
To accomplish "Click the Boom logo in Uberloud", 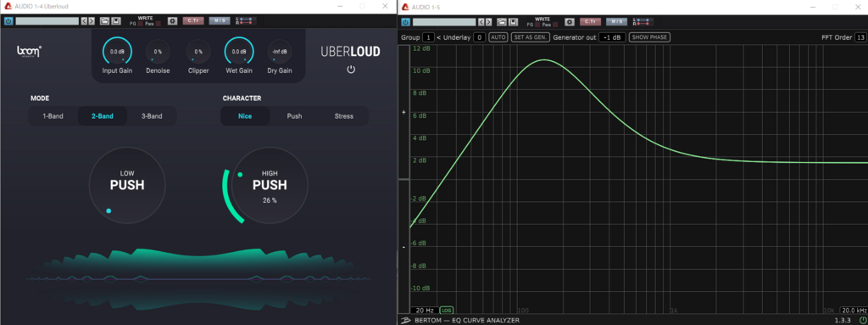I will [x=29, y=51].
